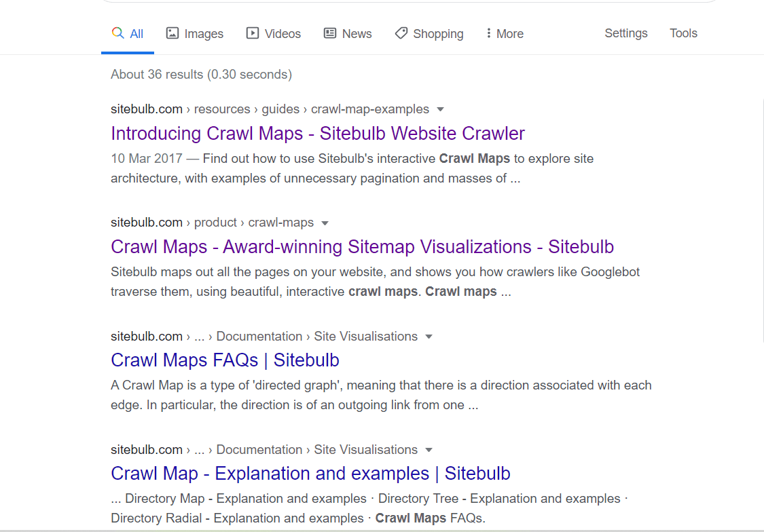Image resolution: width=764 pixels, height=532 pixels.
Task: Open dropdown arrow above Crawl Map Explanation result
Action: pyautogui.click(x=429, y=450)
